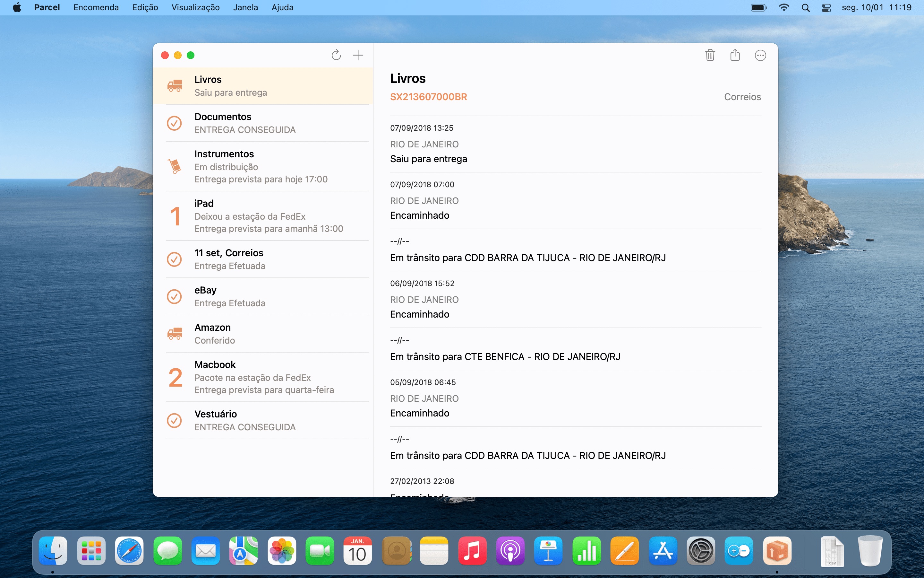This screenshot has width=924, height=578.
Task: Open Numbers from the dock
Action: [586, 551]
